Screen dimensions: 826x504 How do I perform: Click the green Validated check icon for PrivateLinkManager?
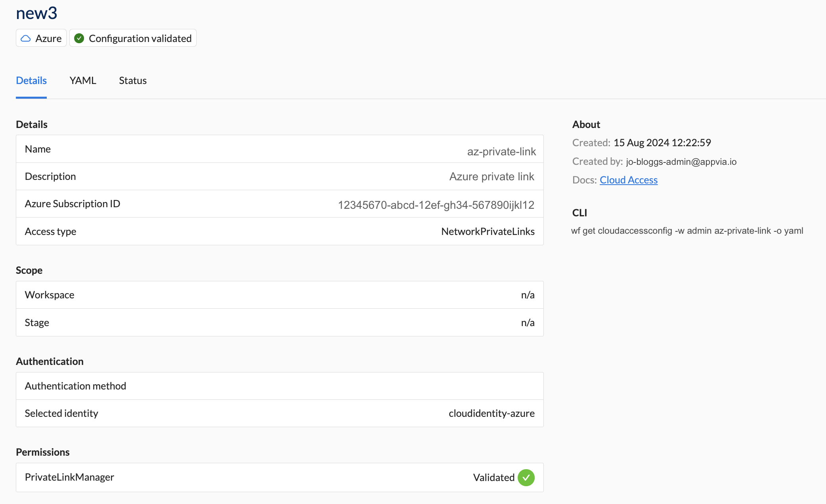tap(526, 477)
